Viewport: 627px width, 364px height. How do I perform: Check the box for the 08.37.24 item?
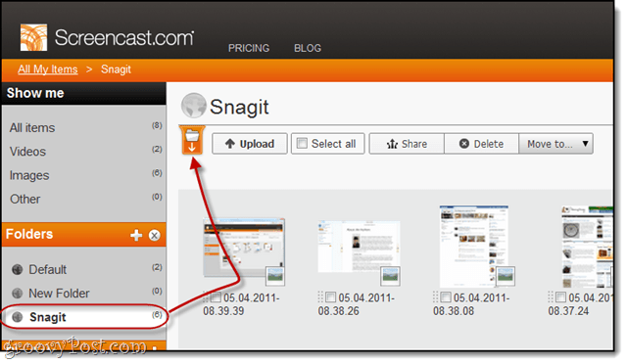(561, 297)
